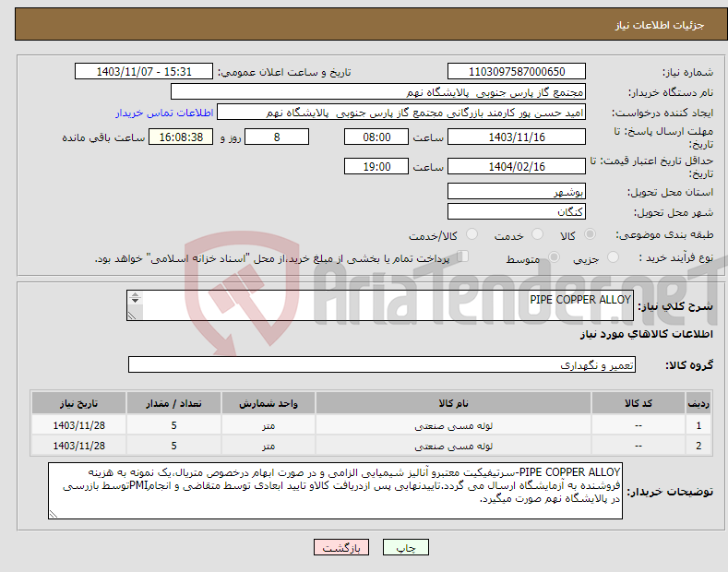Image resolution: width=728 pixels, height=572 pixels.
Task: Select the خدمت radio button
Action: (x=537, y=234)
